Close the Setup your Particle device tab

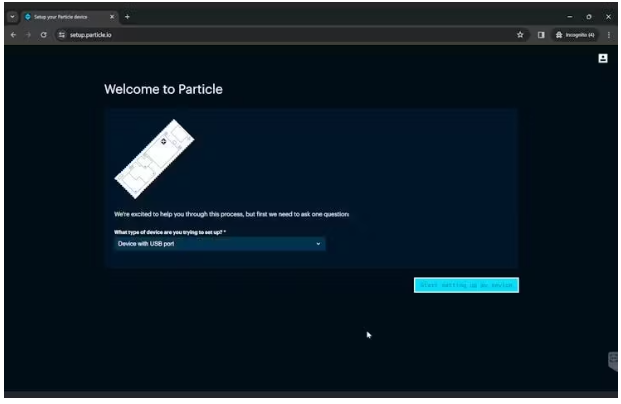(112, 17)
